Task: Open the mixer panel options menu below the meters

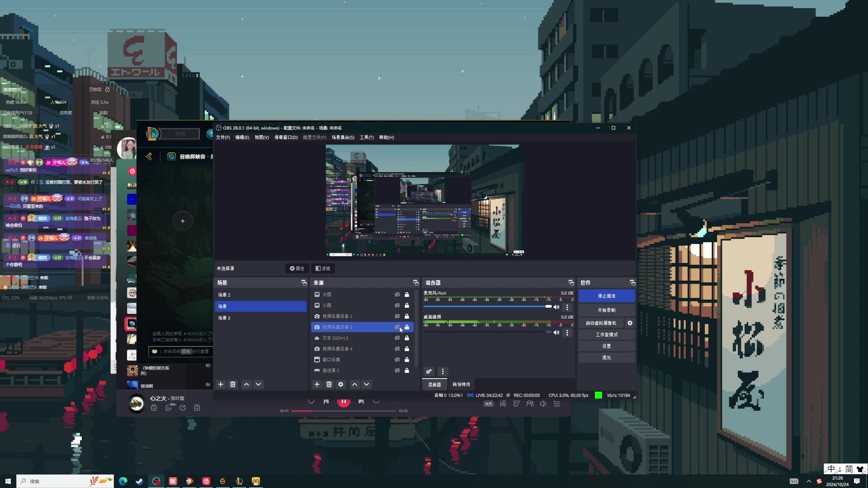Action: click(443, 371)
